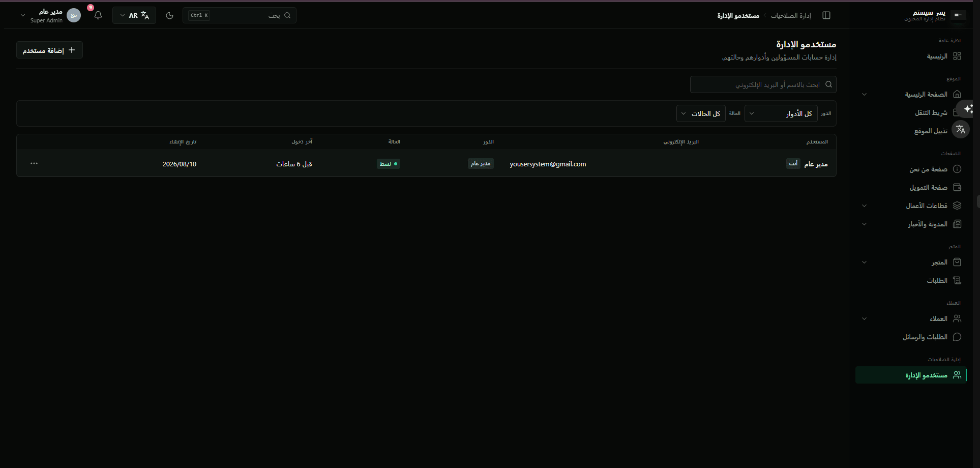The height and width of the screenshot is (468, 980).
Task: Click the newspaper icon beside المدونة والأخبار
Action: [957, 224]
